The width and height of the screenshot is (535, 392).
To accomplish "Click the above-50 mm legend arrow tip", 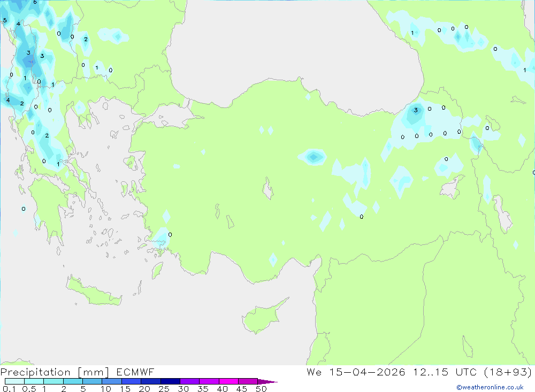I will click(x=267, y=382).
